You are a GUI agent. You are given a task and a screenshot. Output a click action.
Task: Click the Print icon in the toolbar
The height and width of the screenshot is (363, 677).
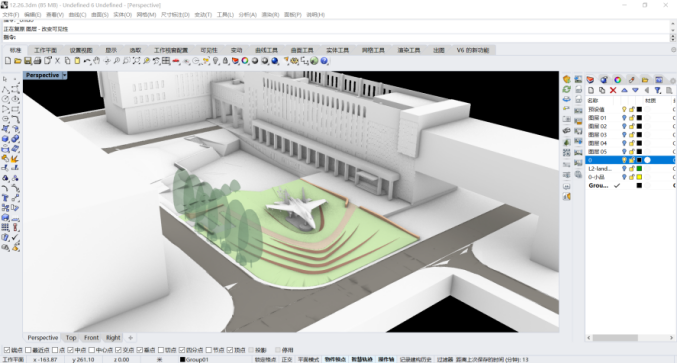pos(38,61)
